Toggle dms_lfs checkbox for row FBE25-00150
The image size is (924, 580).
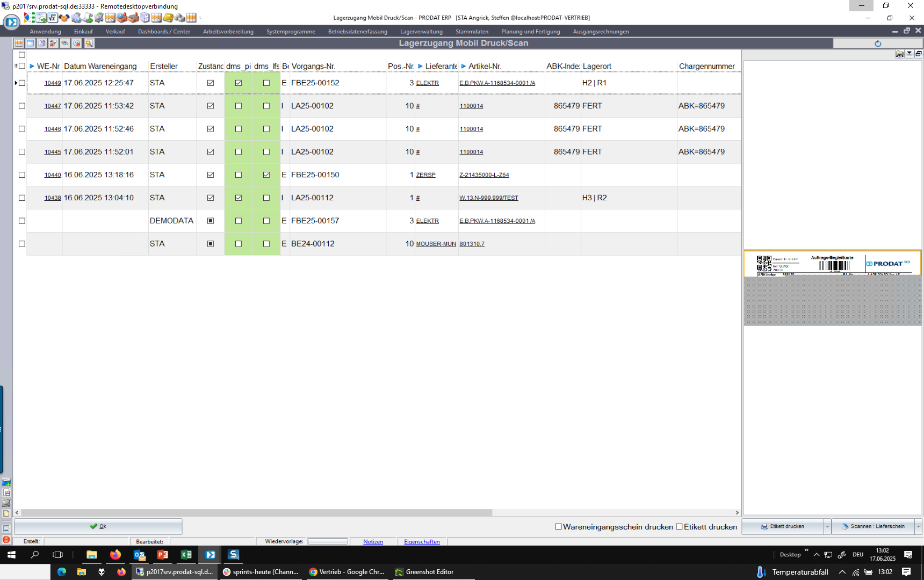click(266, 175)
